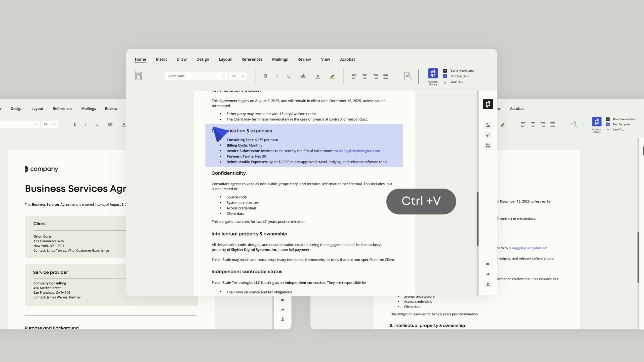Click the sparkle AI icon in front sidebar
The width and height of the screenshot is (644, 362).
click(x=488, y=135)
